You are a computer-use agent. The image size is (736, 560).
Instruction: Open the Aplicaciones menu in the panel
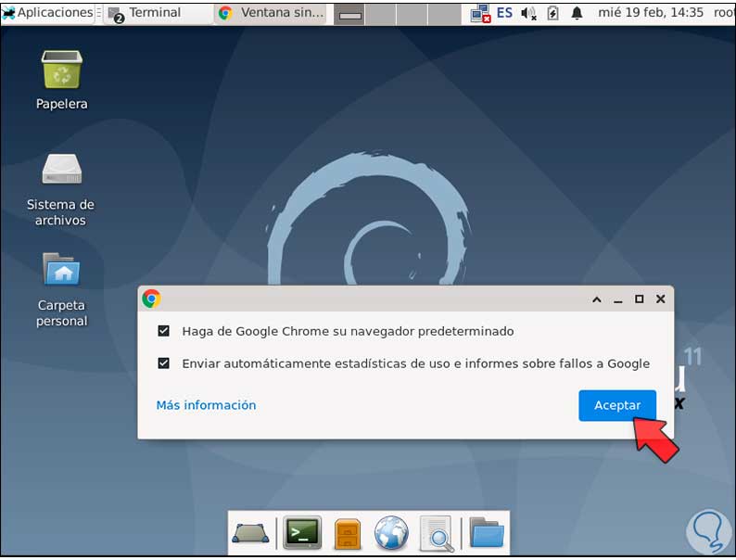point(48,13)
